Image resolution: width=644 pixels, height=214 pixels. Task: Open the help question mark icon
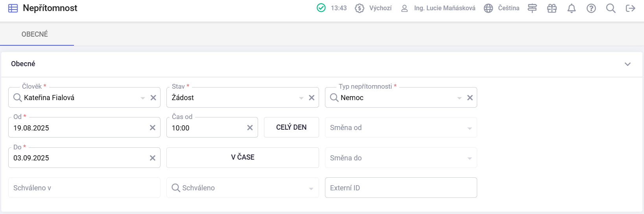point(591,8)
